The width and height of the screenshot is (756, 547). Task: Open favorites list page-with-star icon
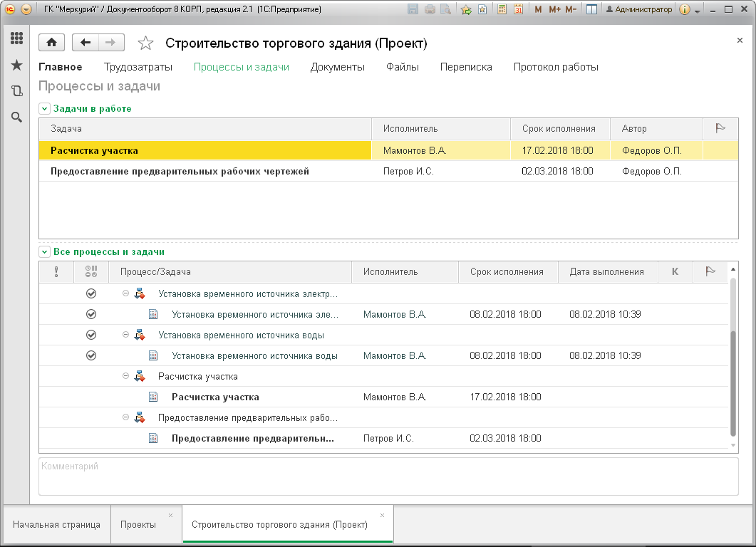coord(482,9)
